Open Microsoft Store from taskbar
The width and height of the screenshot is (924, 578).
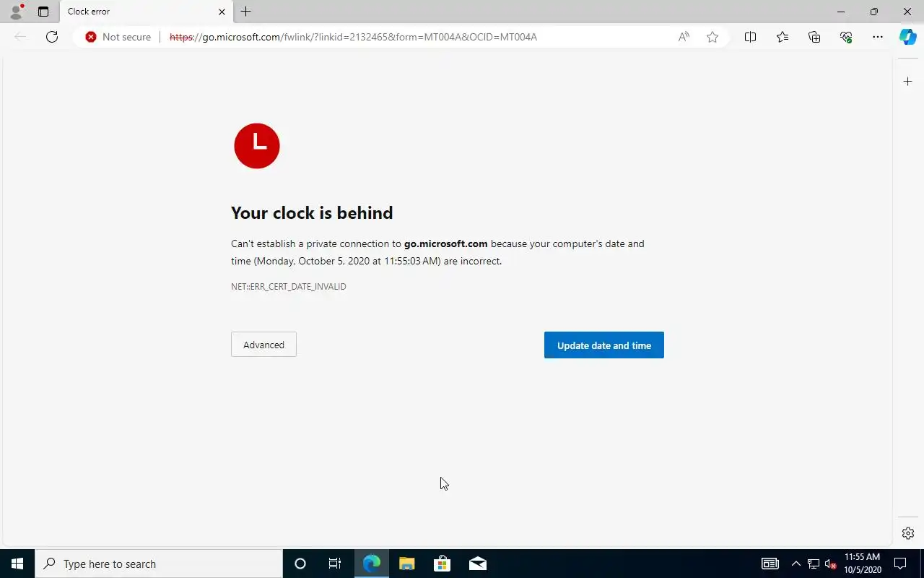(442, 564)
